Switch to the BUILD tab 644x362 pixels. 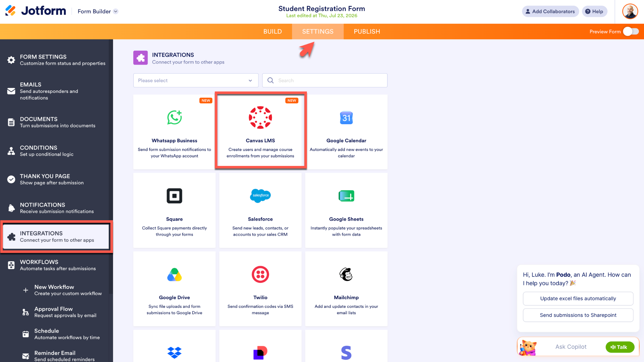(272, 31)
